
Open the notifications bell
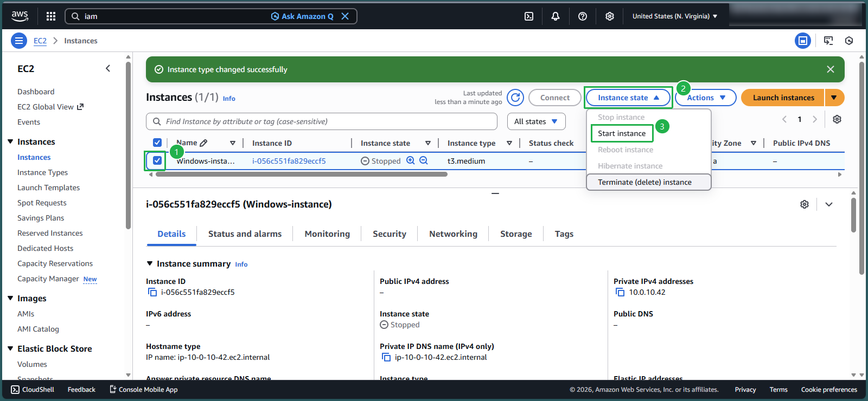pyautogui.click(x=556, y=16)
